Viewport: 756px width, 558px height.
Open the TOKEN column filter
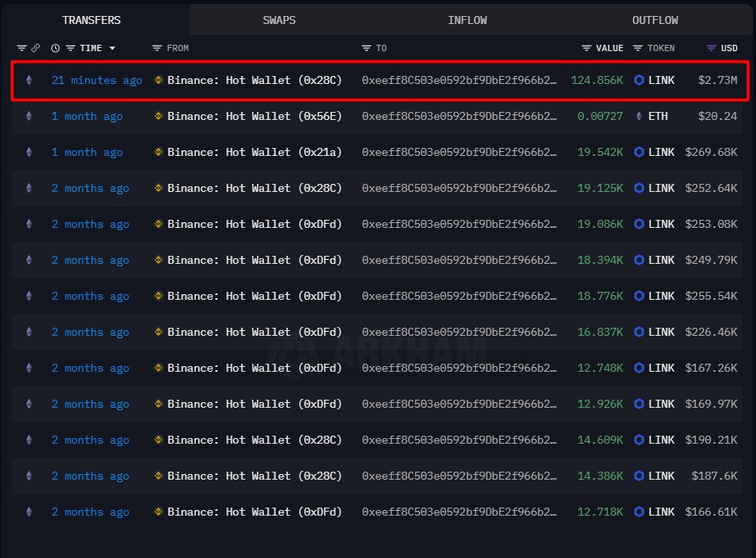[638, 48]
